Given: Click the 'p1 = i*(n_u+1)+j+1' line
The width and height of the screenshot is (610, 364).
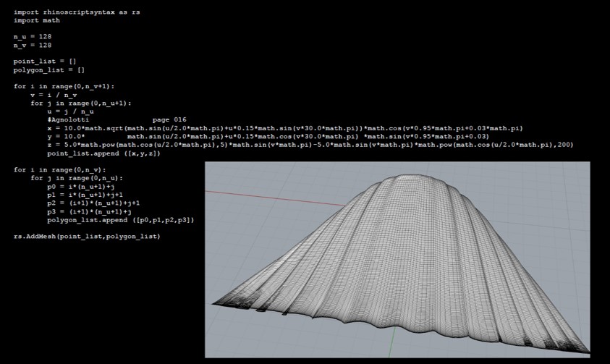Looking at the screenshot, I should 85,195.
